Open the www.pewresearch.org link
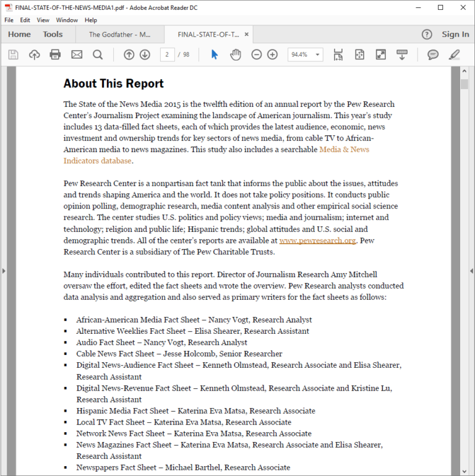 (317, 240)
